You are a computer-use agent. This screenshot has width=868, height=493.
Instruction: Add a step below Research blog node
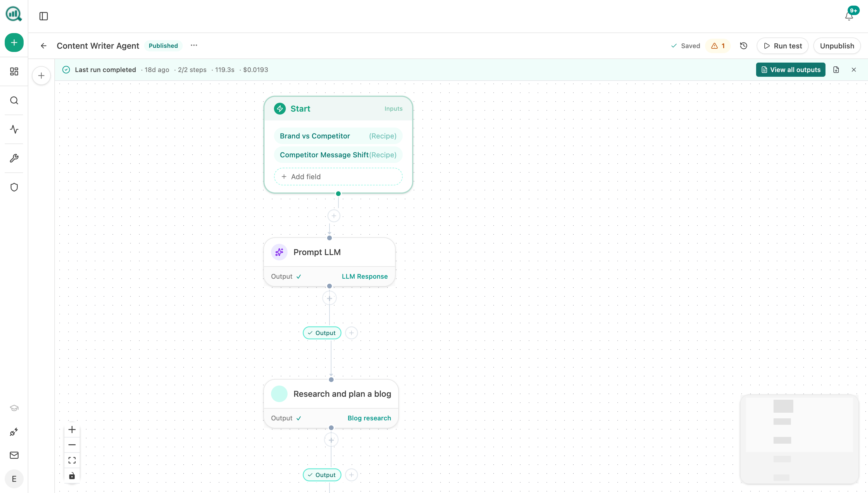[331, 440]
